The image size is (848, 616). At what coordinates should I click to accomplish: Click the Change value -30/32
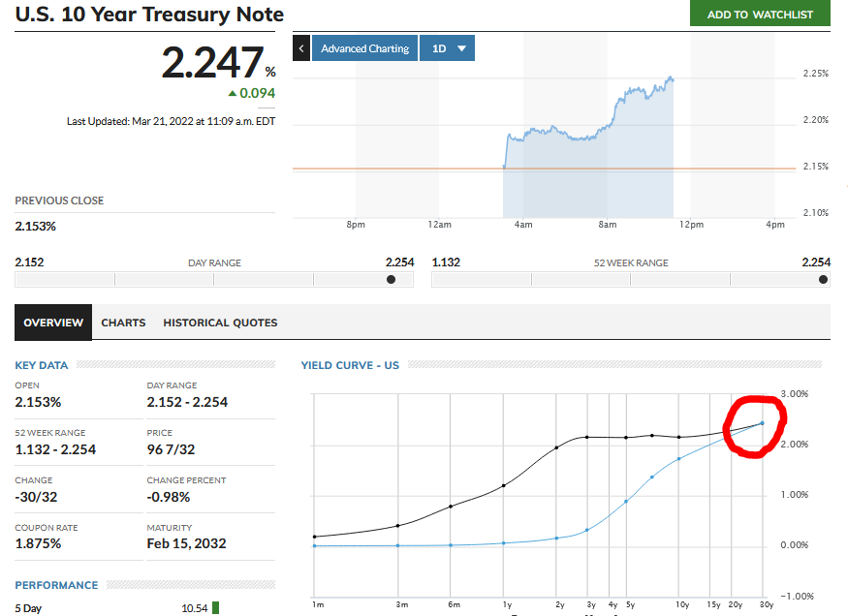pos(36,497)
